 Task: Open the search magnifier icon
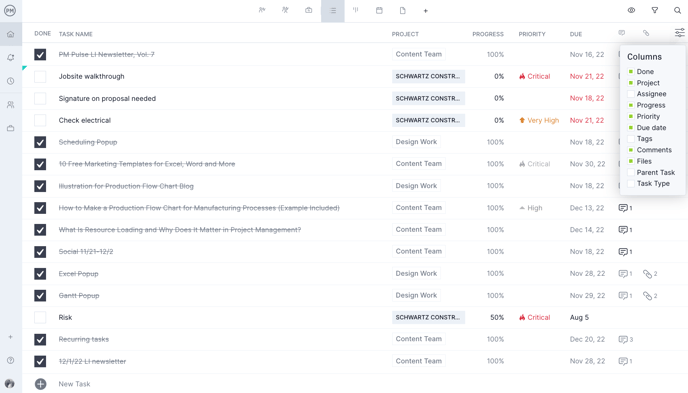tap(677, 11)
